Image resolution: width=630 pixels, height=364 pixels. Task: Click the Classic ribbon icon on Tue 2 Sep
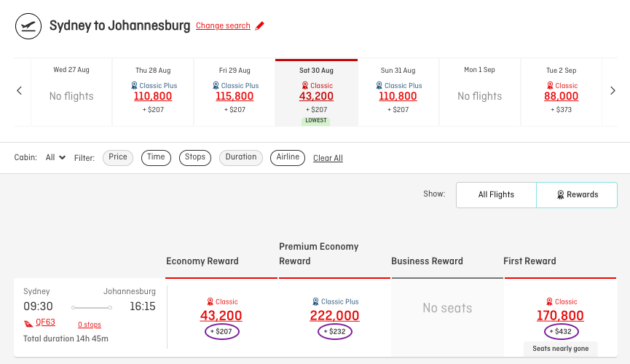(x=550, y=86)
